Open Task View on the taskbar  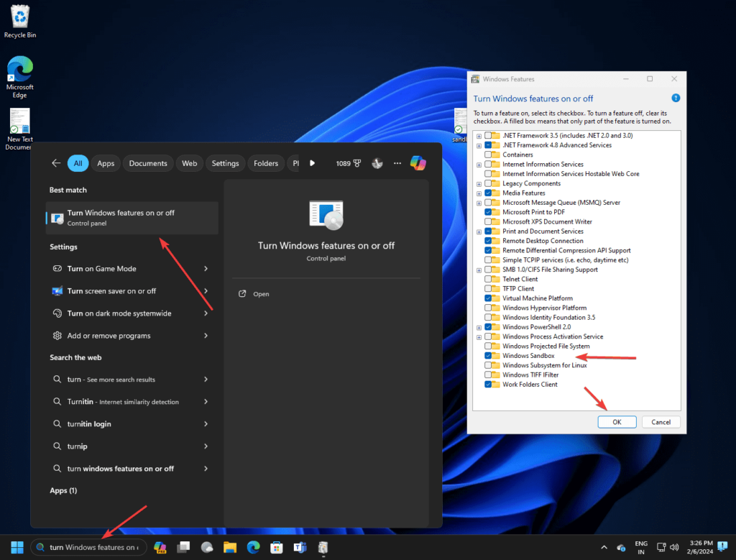[183, 547]
